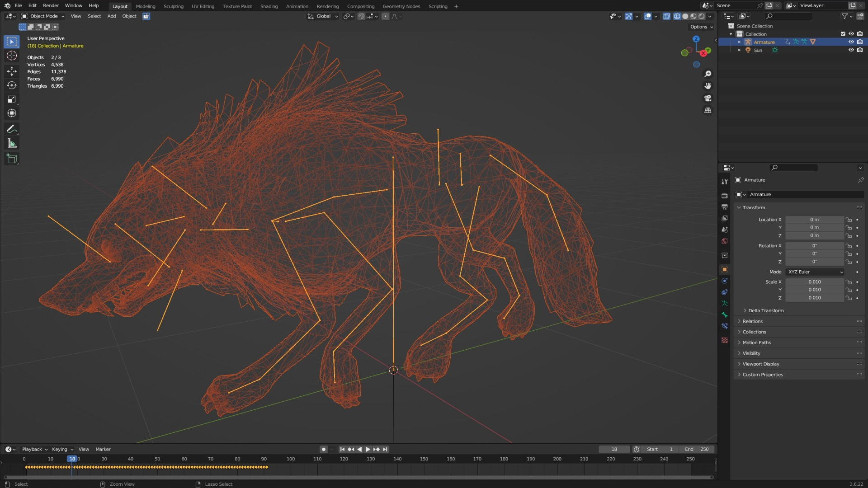868x488 pixels.
Task: Activate the Rotate tool
Action: tap(12, 85)
